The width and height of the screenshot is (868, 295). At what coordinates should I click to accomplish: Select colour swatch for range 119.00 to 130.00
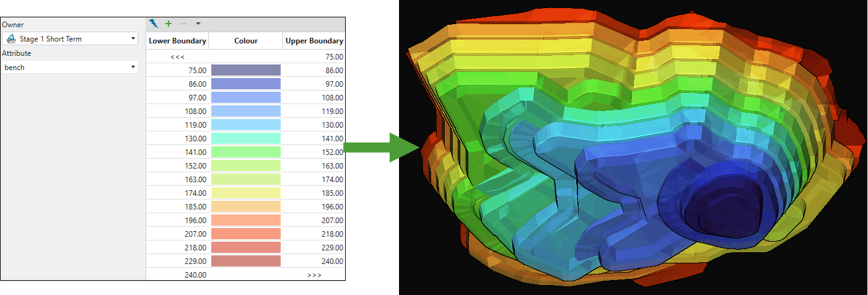click(246, 125)
